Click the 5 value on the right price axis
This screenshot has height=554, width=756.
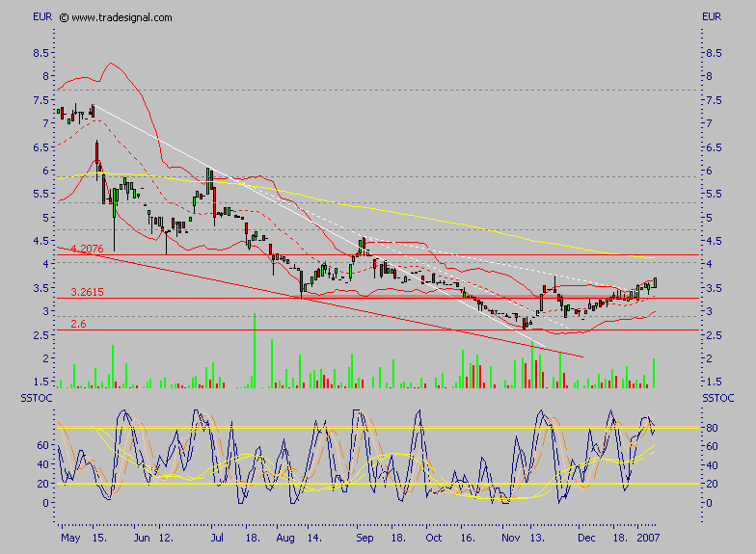[x=710, y=218]
